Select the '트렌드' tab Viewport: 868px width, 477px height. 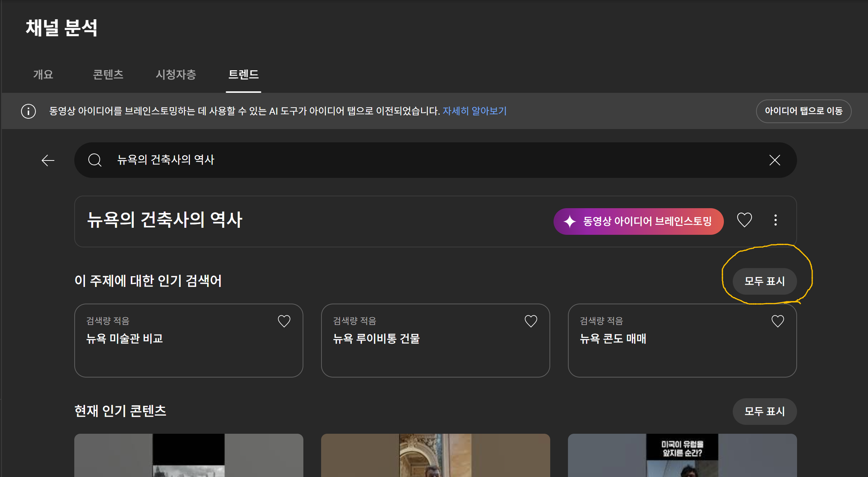(243, 75)
